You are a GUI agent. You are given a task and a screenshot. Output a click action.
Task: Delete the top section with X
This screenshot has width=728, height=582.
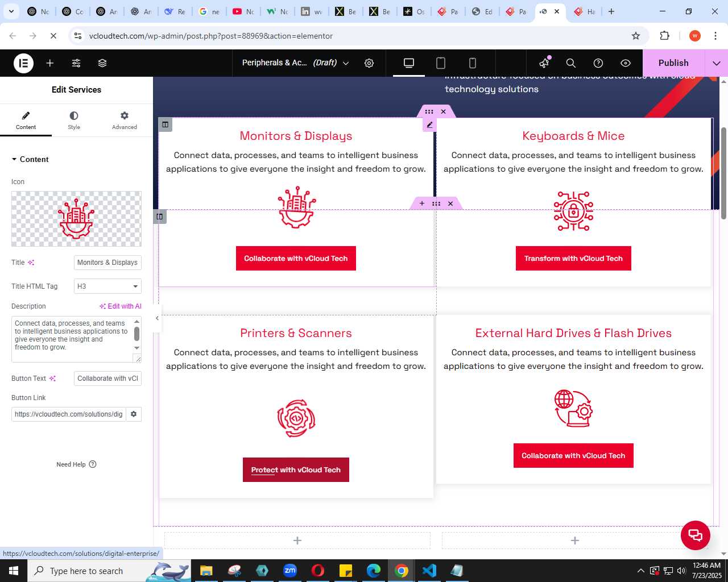click(444, 111)
